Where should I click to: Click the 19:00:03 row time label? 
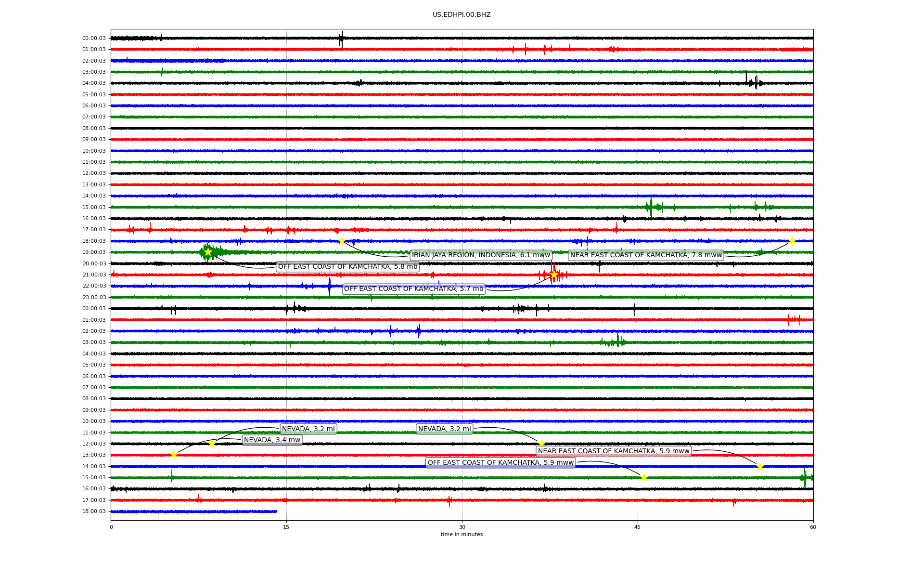pyautogui.click(x=94, y=252)
